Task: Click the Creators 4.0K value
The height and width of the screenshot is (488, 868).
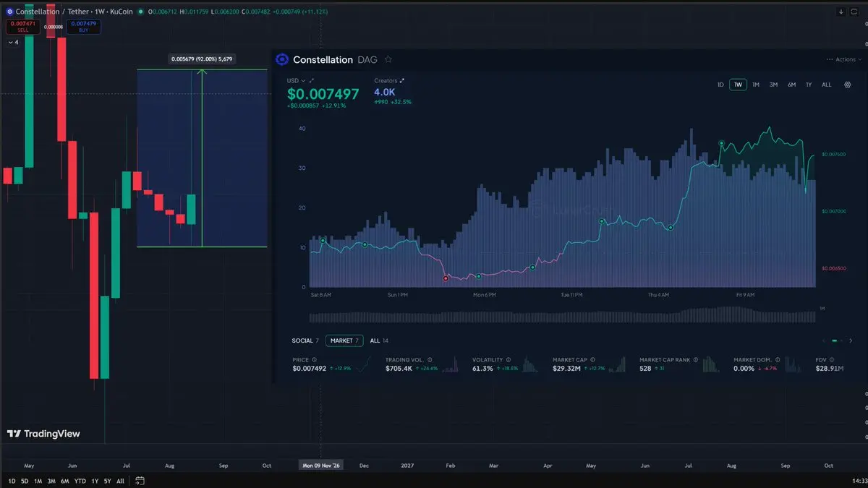Action: pos(385,93)
